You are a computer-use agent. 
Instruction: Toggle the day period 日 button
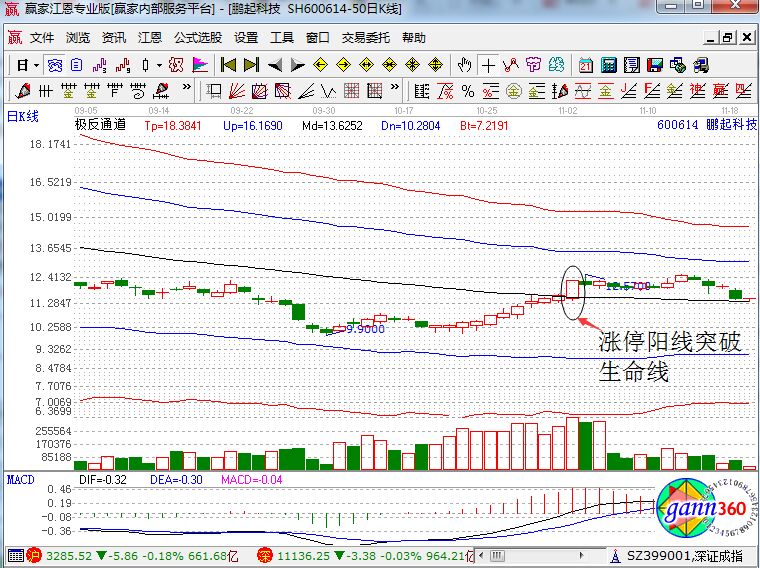point(21,65)
